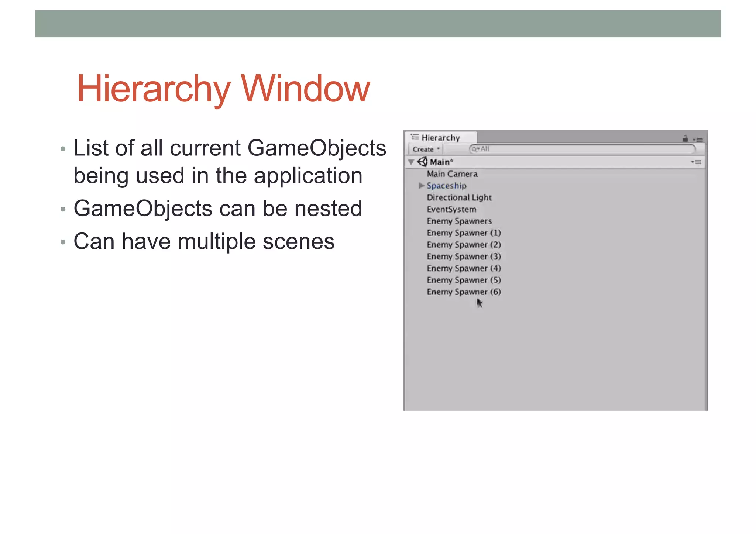Focus the Hierarchy search field
Screen dimensions: 756x534
tap(582, 149)
